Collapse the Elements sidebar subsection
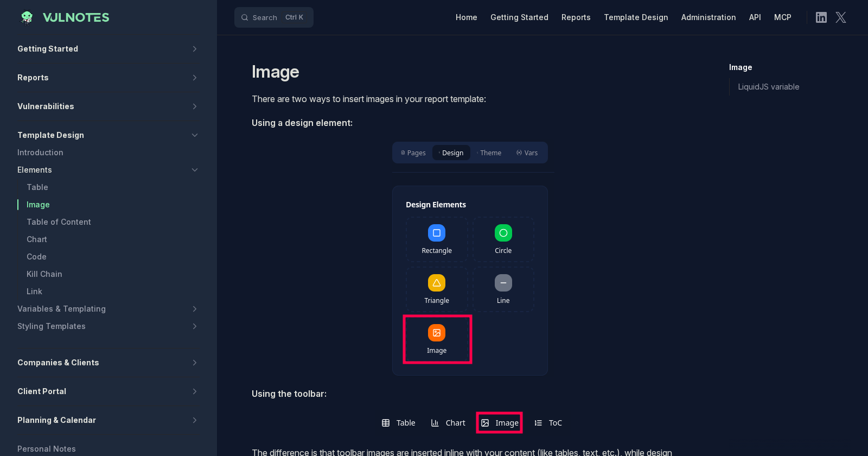 pos(195,170)
